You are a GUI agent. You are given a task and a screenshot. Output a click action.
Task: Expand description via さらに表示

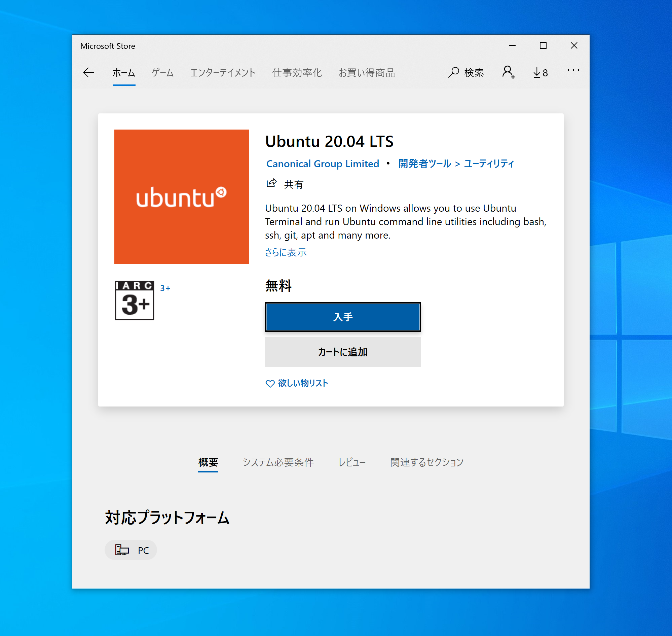[286, 252]
